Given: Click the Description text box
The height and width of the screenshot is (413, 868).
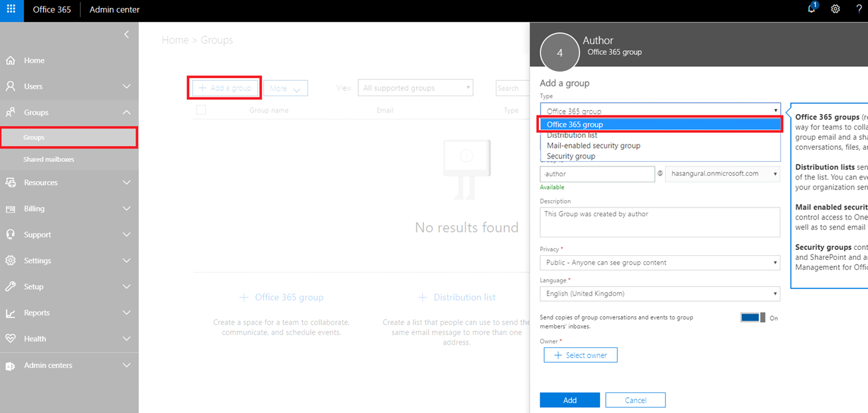Looking at the screenshot, I should pos(660,222).
